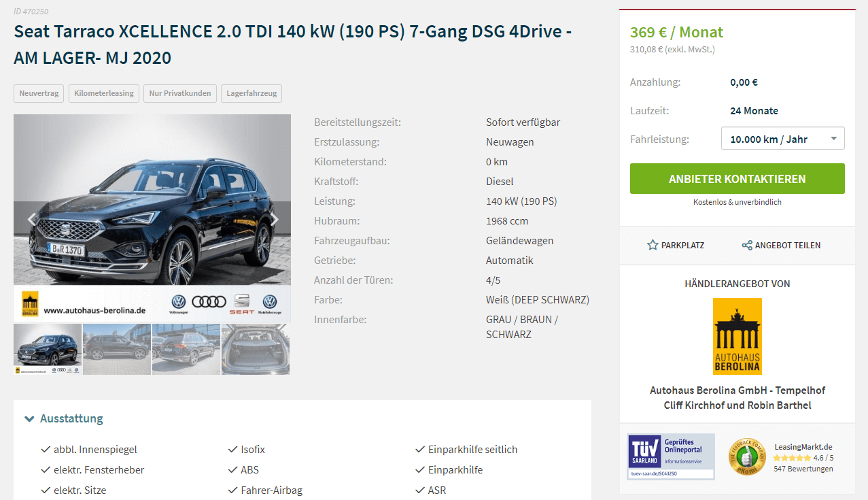Select the Kilometerleasing tag
This screenshot has width=868, height=500.
(x=104, y=93)
